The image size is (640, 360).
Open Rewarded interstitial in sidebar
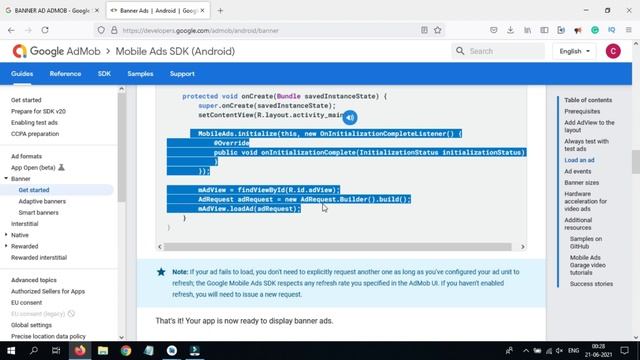[39, 258]
